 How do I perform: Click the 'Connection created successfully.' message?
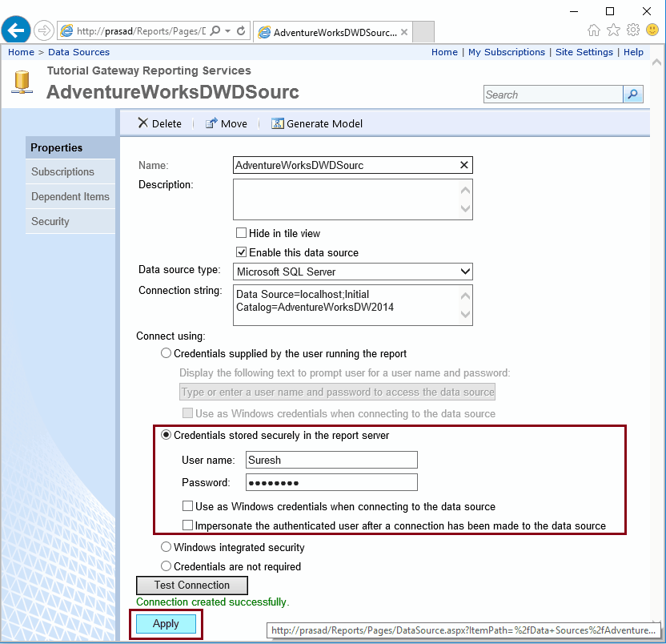tap(212, 602)
